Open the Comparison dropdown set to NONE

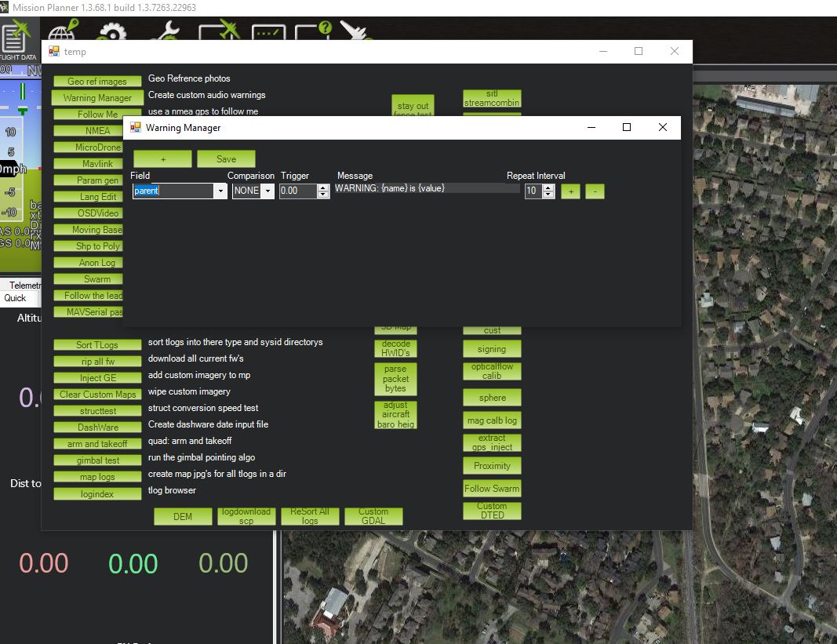tap(267, 191)
